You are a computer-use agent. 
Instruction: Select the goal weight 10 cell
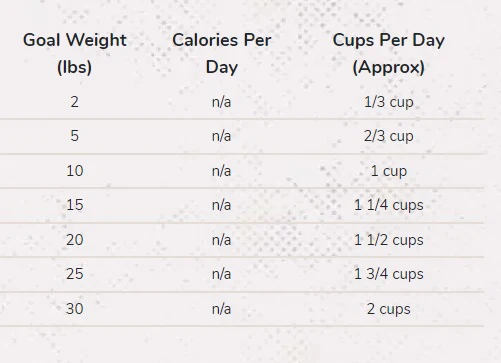pos(75,171)
